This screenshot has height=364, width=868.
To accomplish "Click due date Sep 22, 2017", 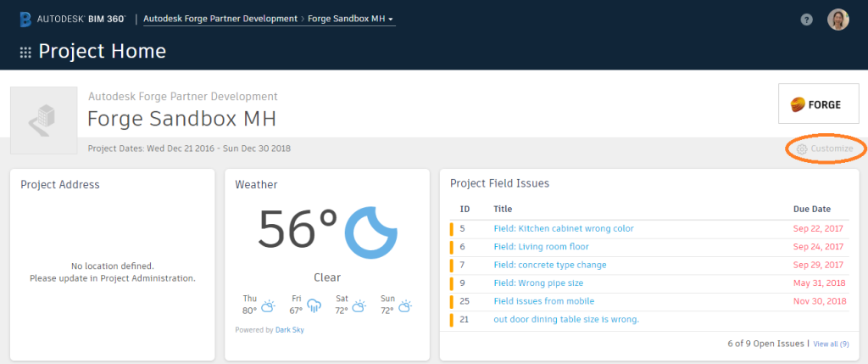I will point(818,228).
